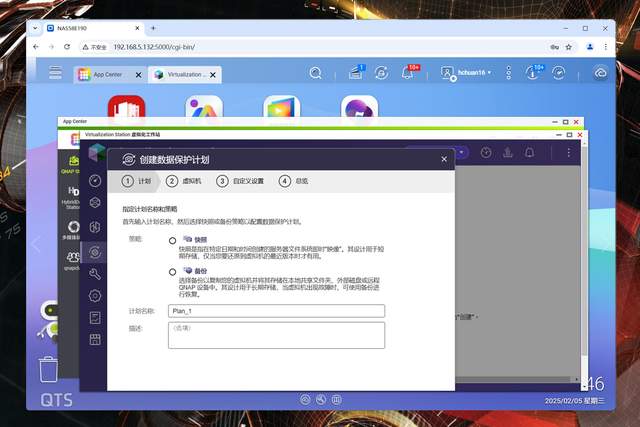Open the QTS three-dot More menu
The height and width of the screenshot is (427, 640).
pyautogui.click(x=508, y=73)
